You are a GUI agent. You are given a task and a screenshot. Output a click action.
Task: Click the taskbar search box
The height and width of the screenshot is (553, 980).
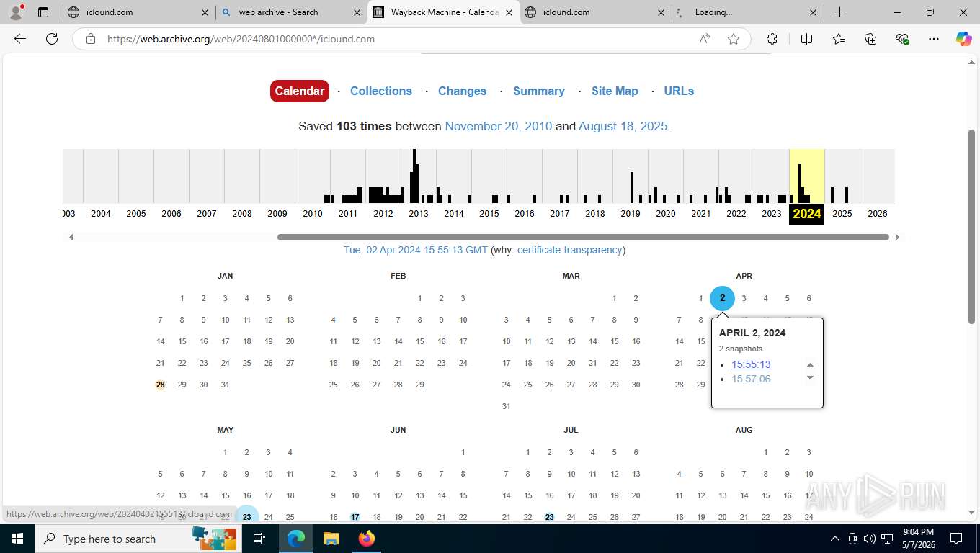click(x=137, y=539)
